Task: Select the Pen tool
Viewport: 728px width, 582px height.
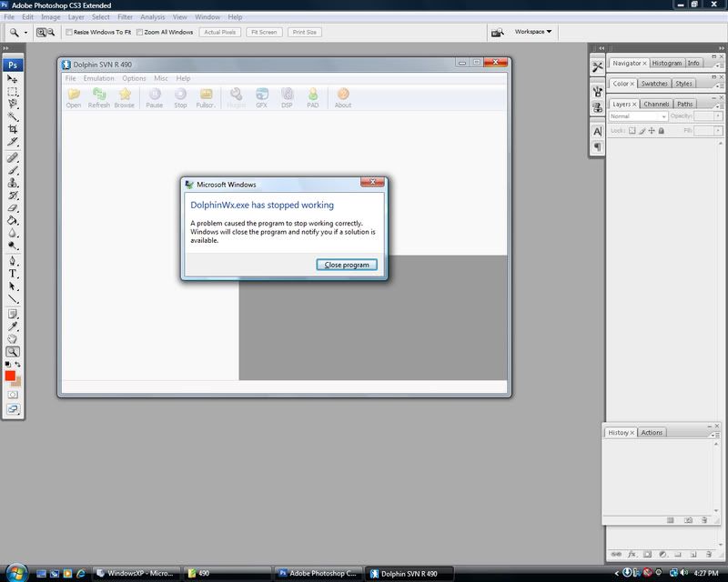Action: coord(13,261)
